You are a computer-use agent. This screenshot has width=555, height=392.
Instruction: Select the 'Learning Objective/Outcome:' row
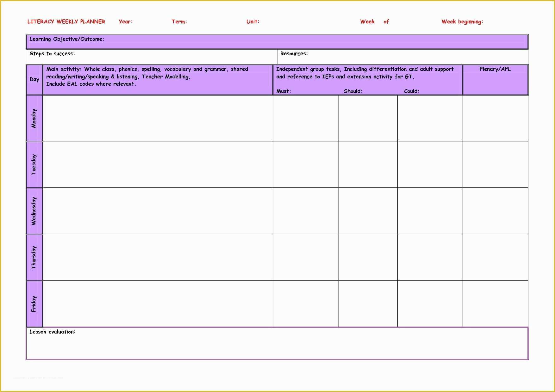(277, 42)
